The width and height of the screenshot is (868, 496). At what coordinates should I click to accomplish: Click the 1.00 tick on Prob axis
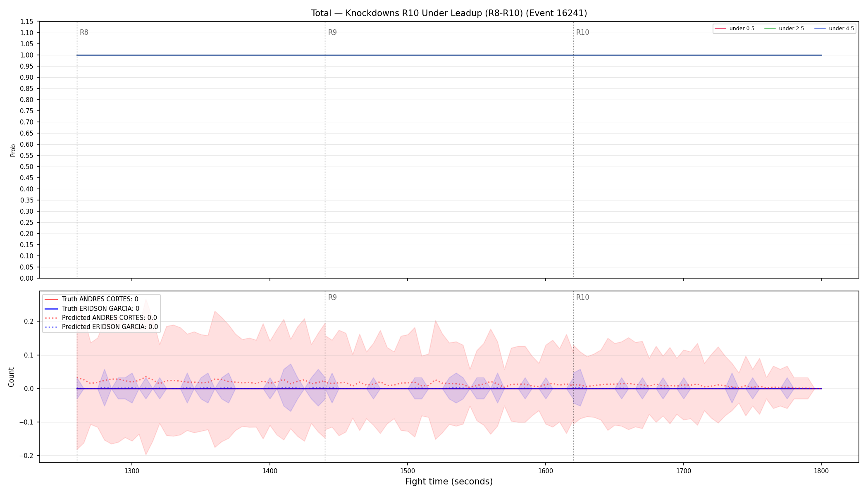pyautogui.click(x=27, y=55)
